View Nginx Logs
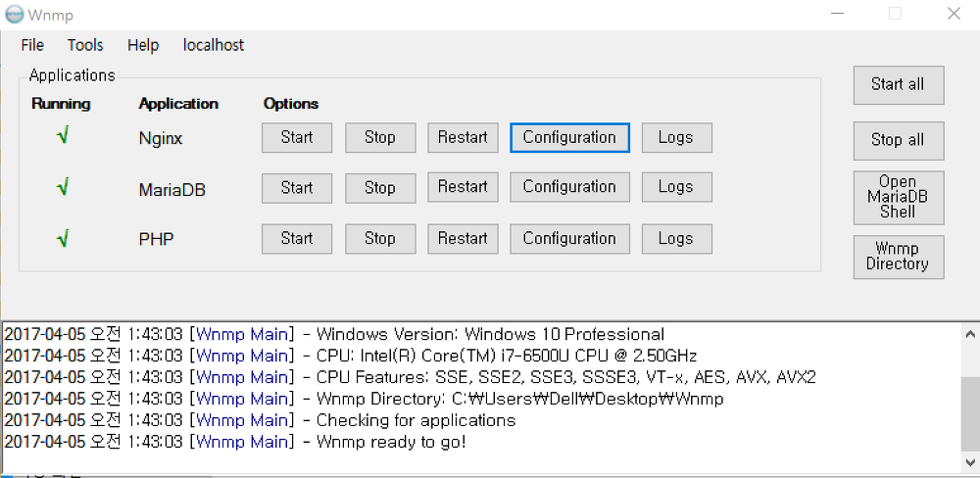 click(676, 137)
